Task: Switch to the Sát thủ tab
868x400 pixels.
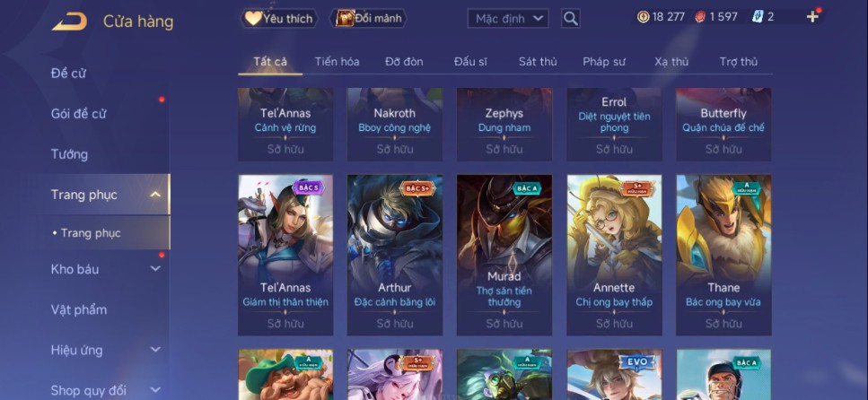Action: (x=538, y=61)
